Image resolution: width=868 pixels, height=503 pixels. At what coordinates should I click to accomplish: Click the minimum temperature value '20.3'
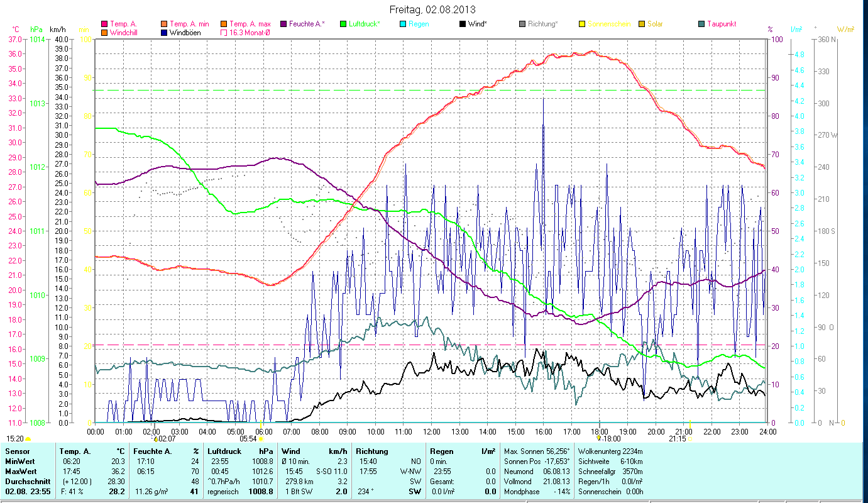(x=118, y=462)
